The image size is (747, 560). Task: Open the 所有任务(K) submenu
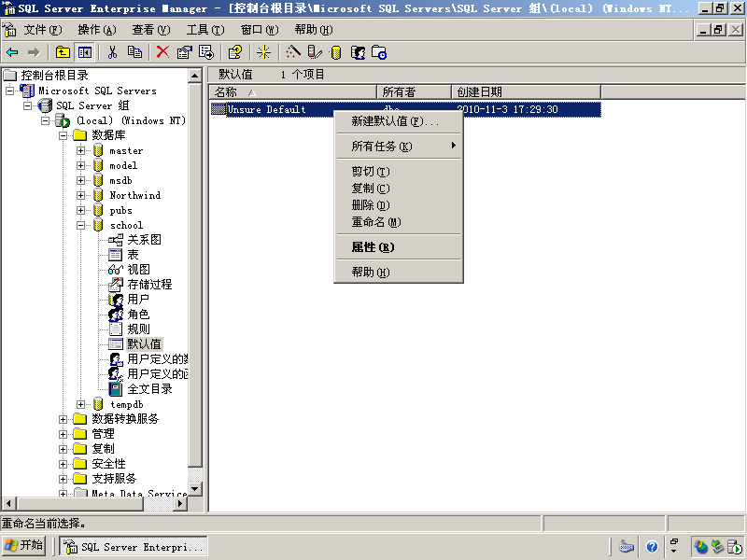click(399, 147)
